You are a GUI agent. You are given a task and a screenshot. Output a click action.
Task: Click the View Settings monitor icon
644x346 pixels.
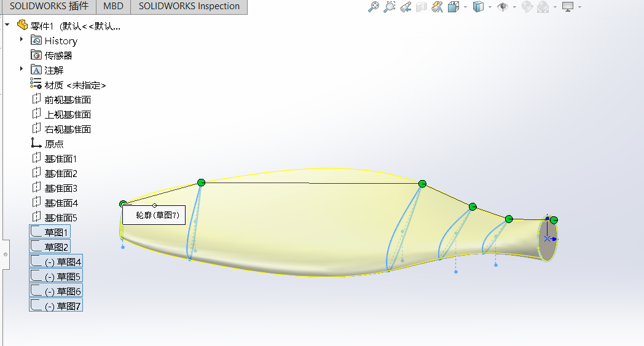(x=568, y=7)
